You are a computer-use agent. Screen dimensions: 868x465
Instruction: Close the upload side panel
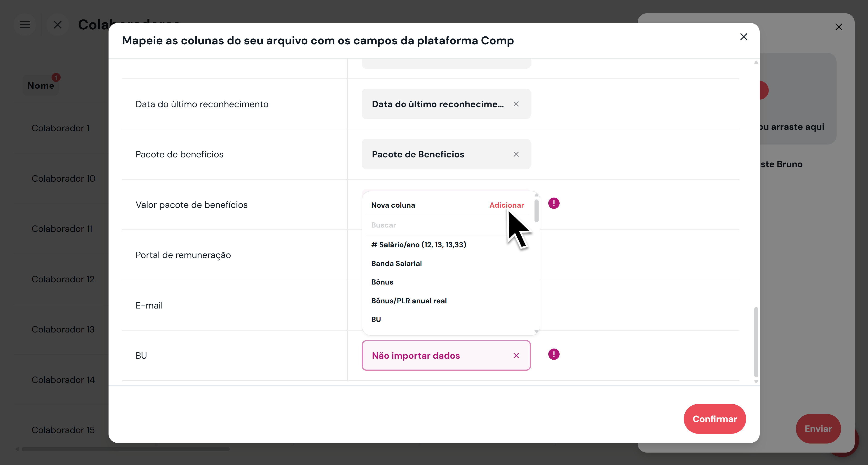pos(839,27)
